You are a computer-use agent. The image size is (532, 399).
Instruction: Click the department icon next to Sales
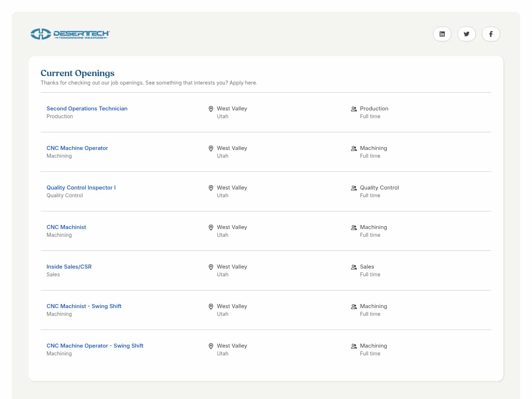[354, 267]
